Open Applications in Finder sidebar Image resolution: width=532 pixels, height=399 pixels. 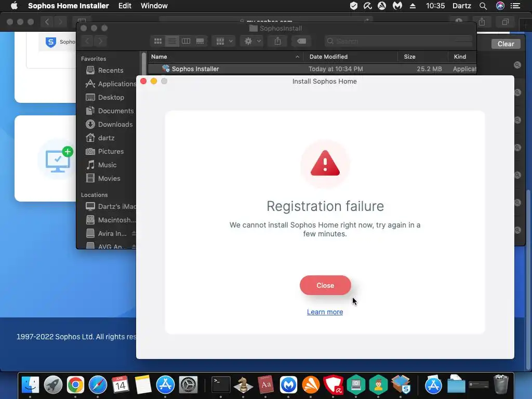click(111, 84)
